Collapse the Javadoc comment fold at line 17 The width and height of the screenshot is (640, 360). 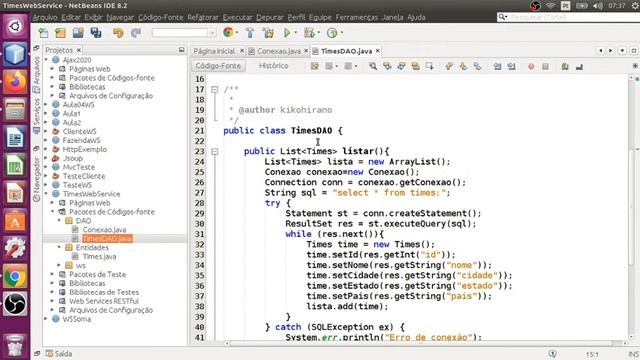[x=215, y=89]
